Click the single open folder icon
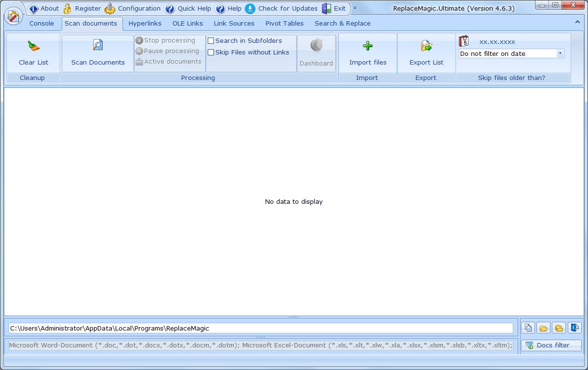This screenshot has height=370, width=588. [x=543, y=328]
